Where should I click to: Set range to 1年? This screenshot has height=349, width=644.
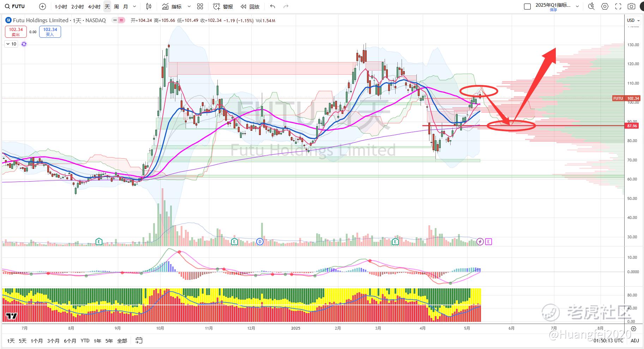point(97,341)
